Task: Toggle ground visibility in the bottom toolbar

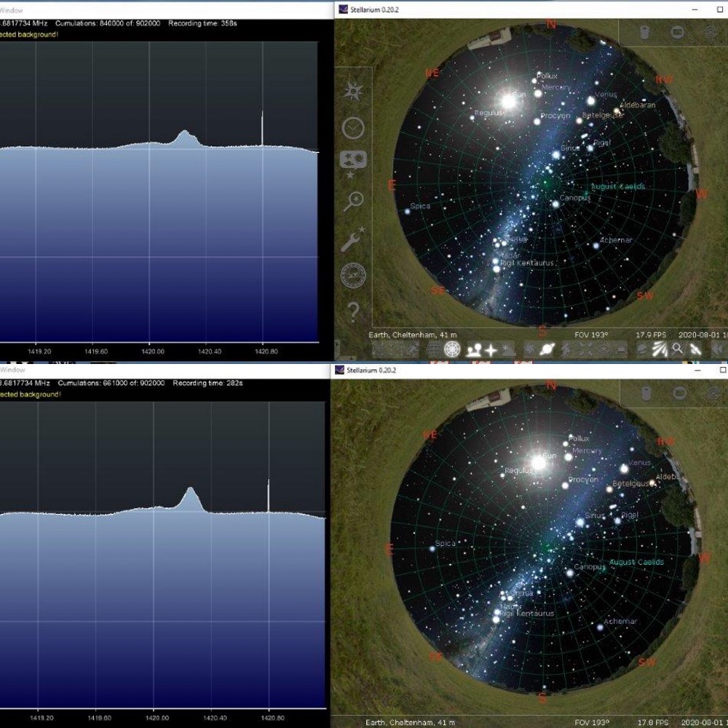Action: 473,350
